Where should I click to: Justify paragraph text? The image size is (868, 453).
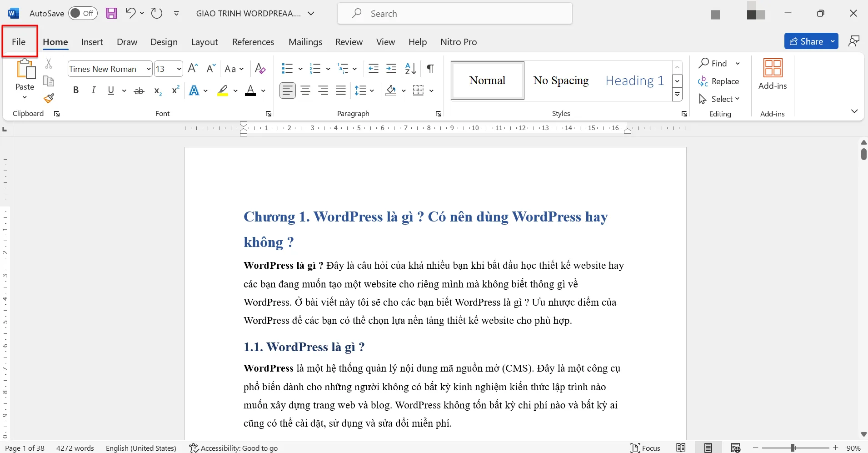pos(341,90)
